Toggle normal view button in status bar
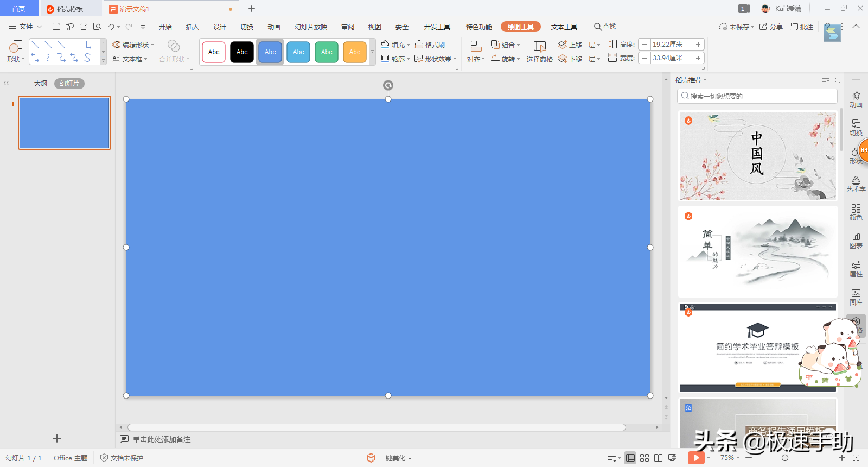This screenshot has width=868, height=467. tap(630, 458)
